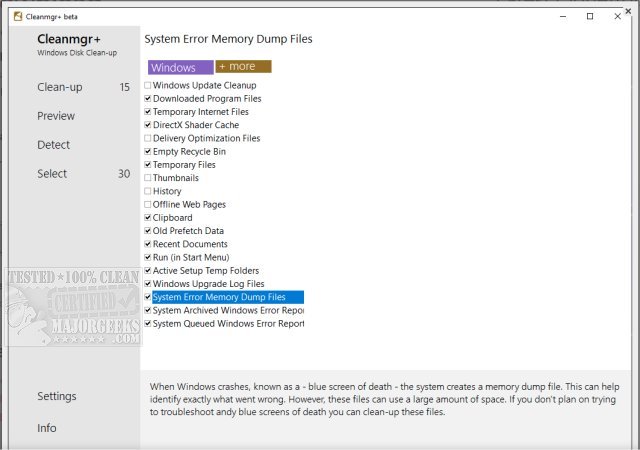Start the Clean-up action in sidebar
Viewport: 640px width, 450px height.
pos(60,87)
